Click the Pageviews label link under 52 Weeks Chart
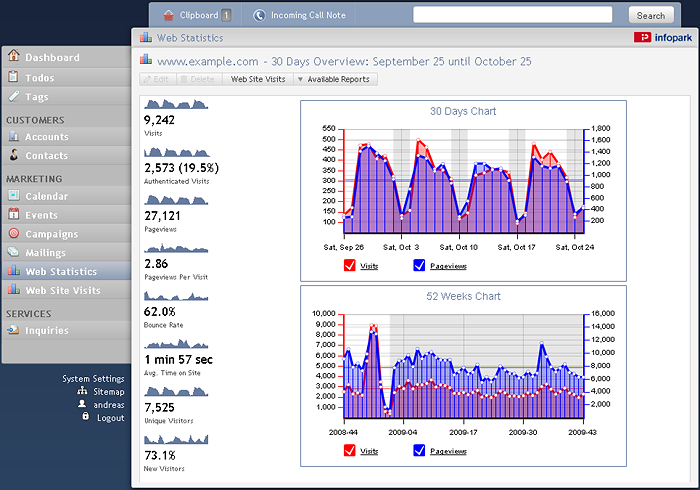The image size is (700, 490). pos(448,451)
